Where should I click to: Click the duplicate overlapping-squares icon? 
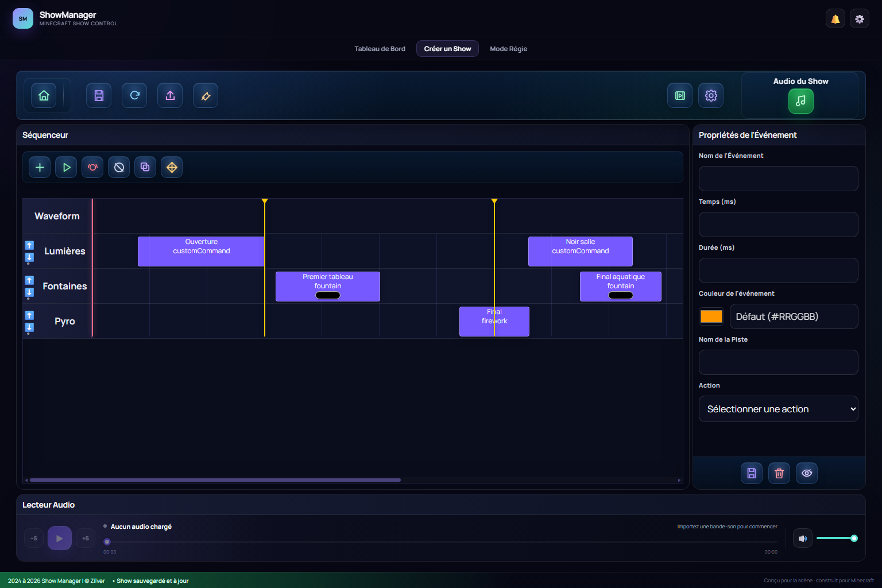click(145, 167)
